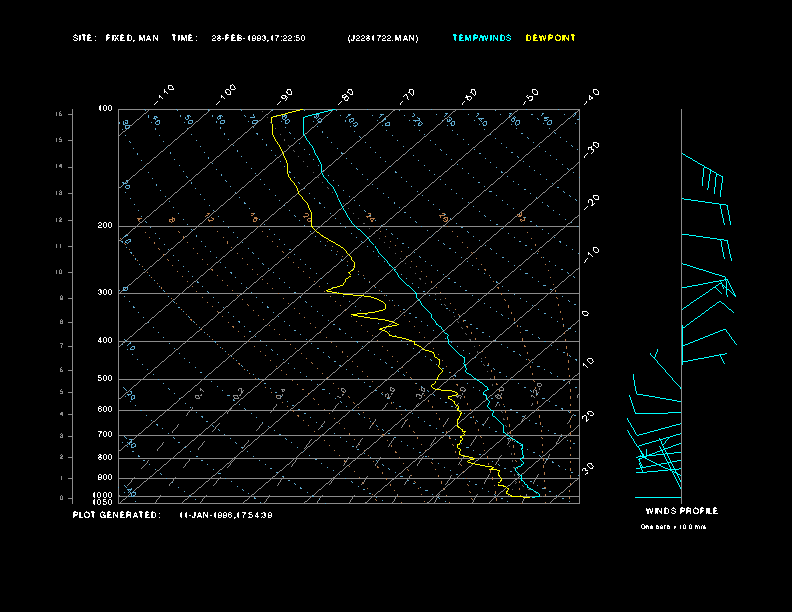Click the 1050 pressure level label
The width and height of the screenshot is (792, 612).
click(103, 502)
